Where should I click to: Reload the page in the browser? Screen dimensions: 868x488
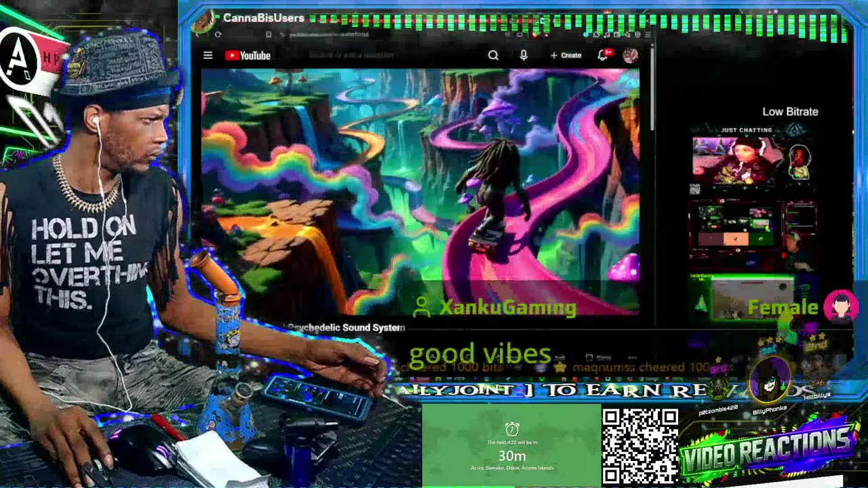point(218,35)
